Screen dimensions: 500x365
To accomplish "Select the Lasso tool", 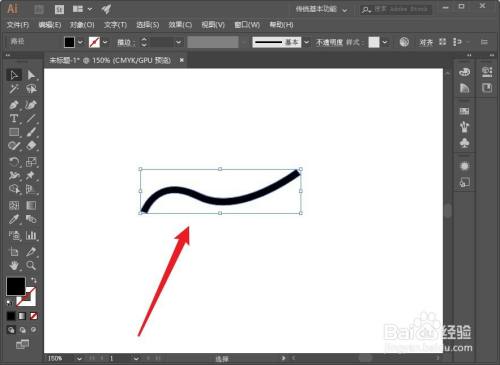I will point(31,89).
